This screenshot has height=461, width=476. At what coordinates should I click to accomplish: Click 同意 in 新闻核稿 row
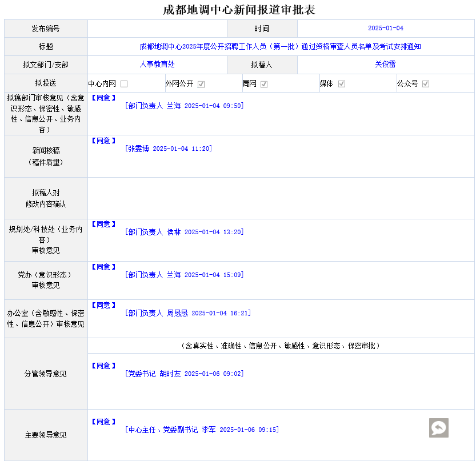tap(103, 141)
